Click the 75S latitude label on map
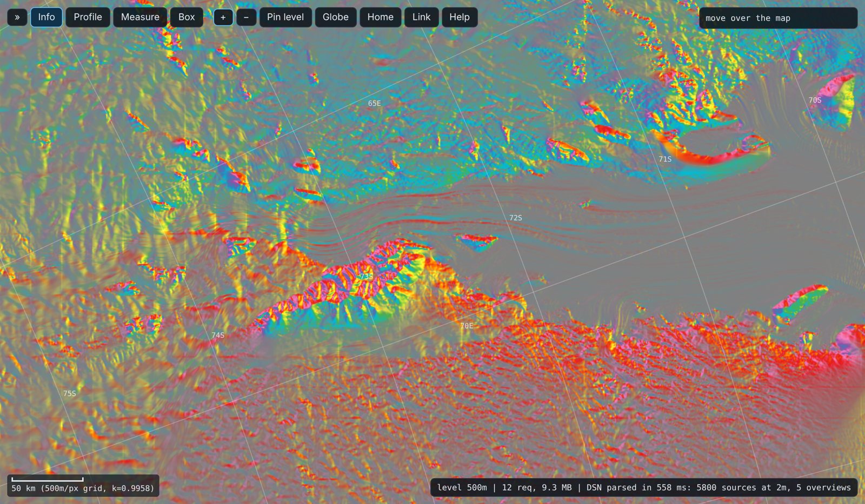Screen dimensions: 865x504 70,393
